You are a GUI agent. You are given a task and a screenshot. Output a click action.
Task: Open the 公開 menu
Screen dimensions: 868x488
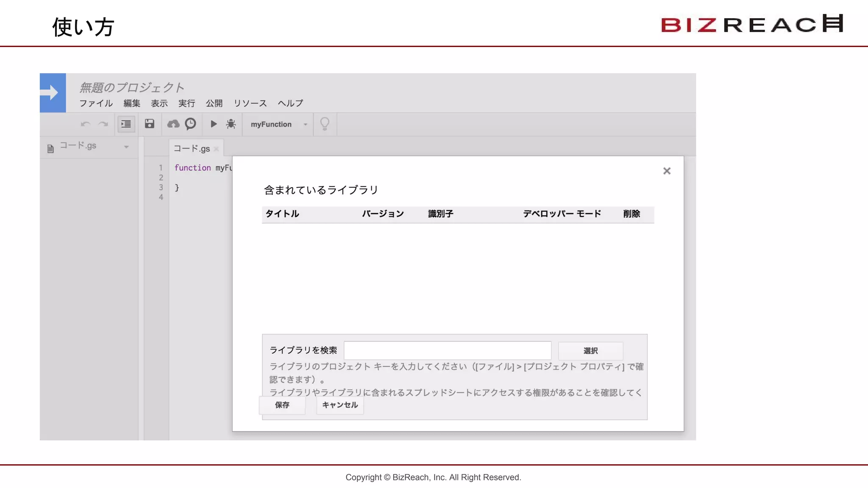214,103
